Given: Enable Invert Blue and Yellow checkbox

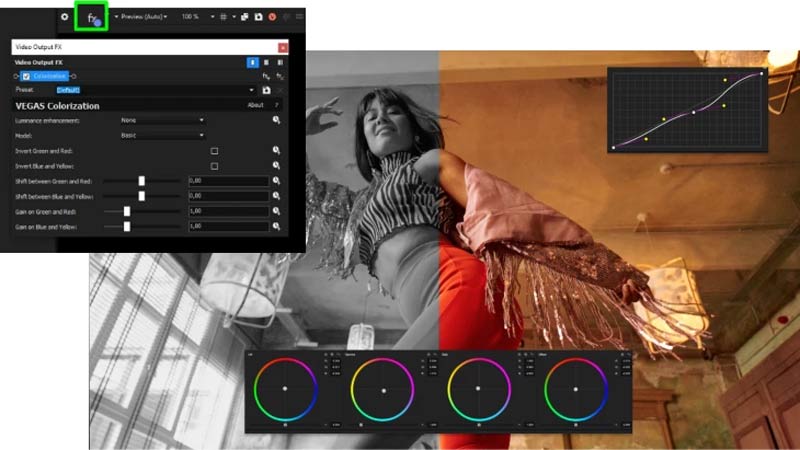Looking at the screenshot, I should [214, 165].
